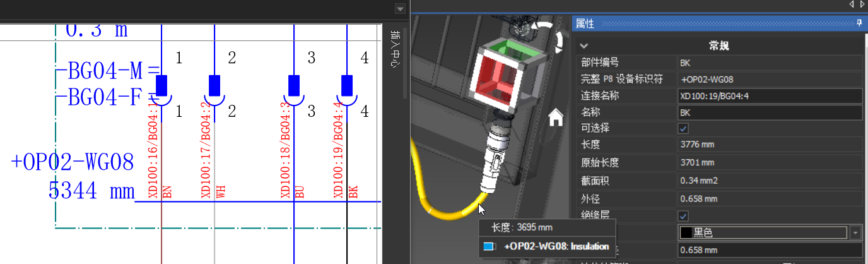
Task: Toggle the 绝缘层 checkbox
Action: tap(683, 216)
